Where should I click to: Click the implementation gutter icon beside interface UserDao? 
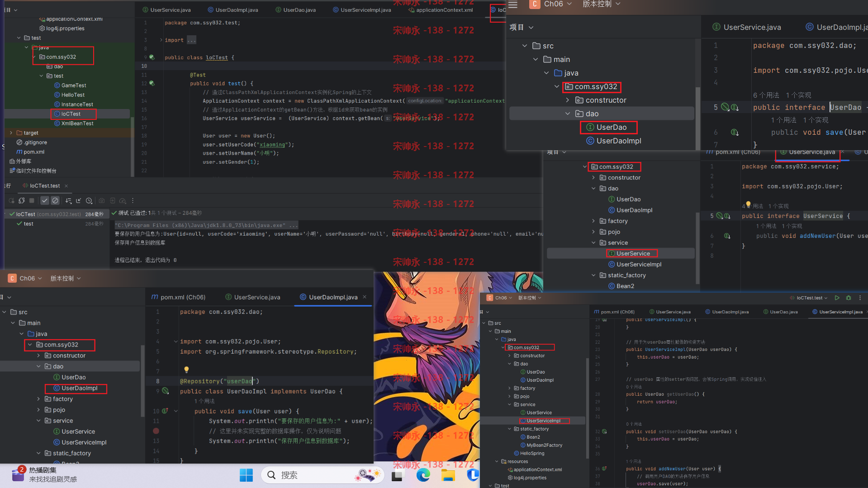pyautogui.click(x=735, y=107)
